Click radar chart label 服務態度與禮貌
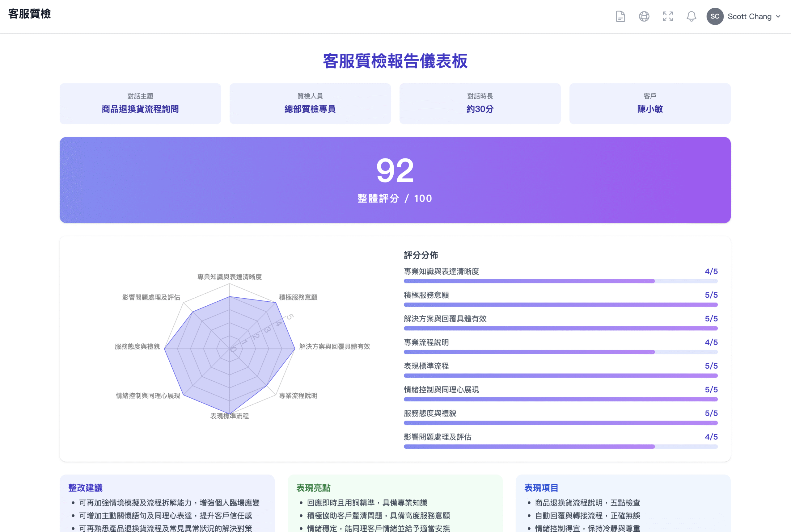The width and height of the screenshot is (791, 532). 137,346
